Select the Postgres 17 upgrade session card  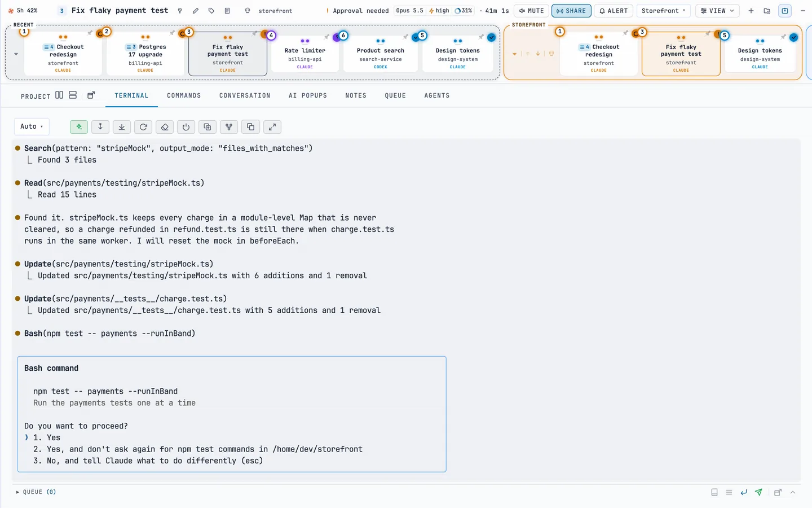click(145, 54)
